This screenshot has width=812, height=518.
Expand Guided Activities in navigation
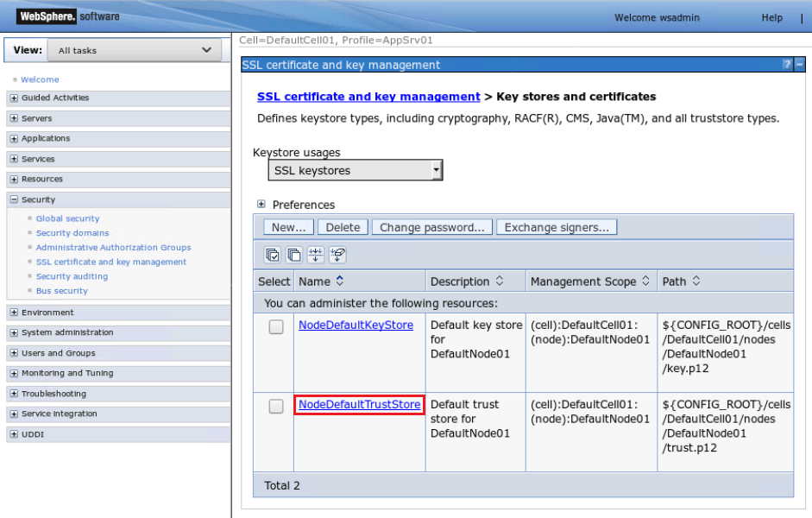[14, 98]
